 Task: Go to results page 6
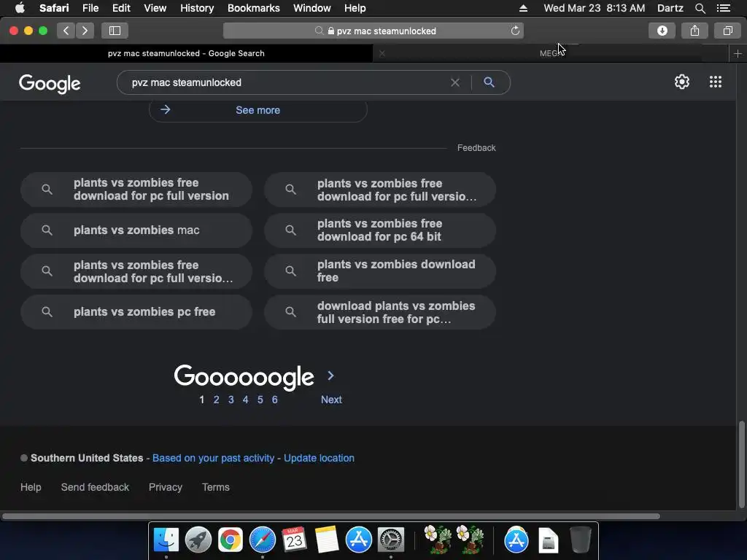[275, 400]
